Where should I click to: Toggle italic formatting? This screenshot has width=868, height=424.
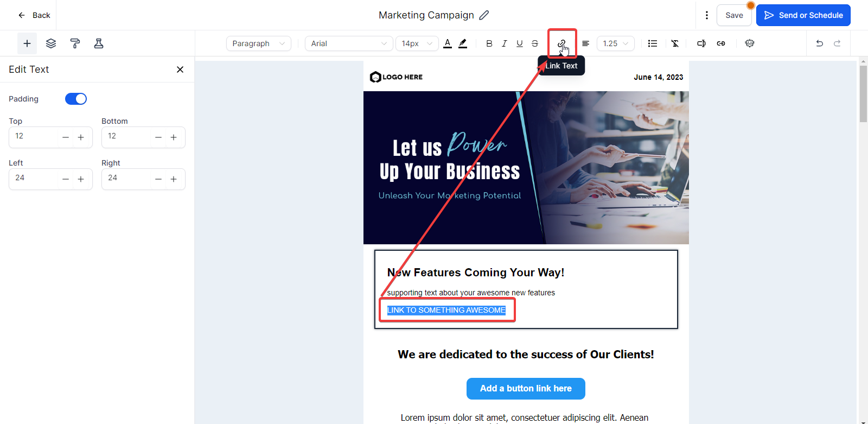pyautogui.click(x=505, y=43)
